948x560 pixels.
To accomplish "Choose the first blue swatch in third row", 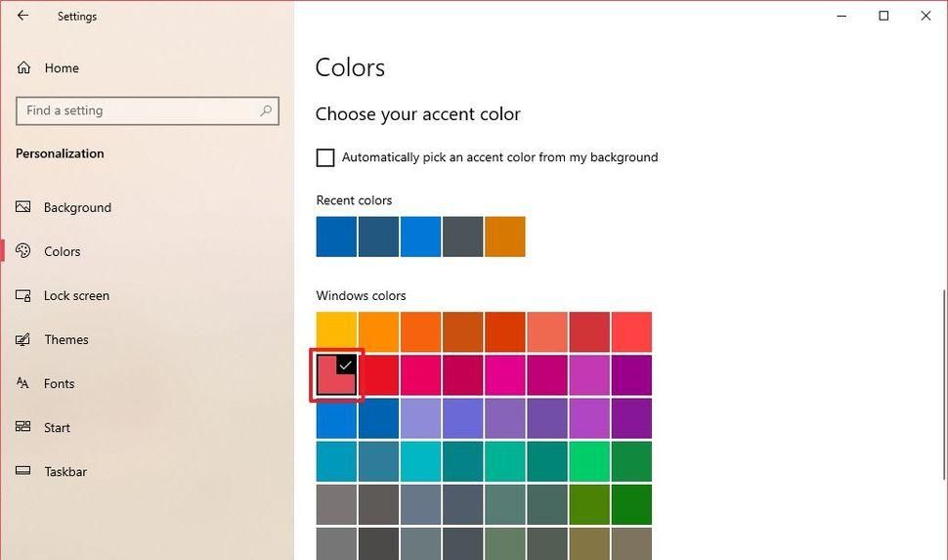I will click(336, 418).
